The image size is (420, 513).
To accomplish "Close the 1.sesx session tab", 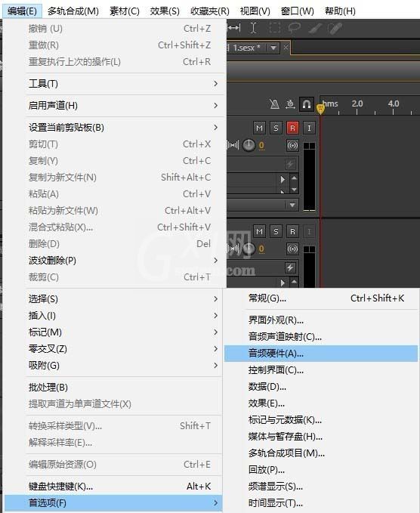I will (286, 48).
